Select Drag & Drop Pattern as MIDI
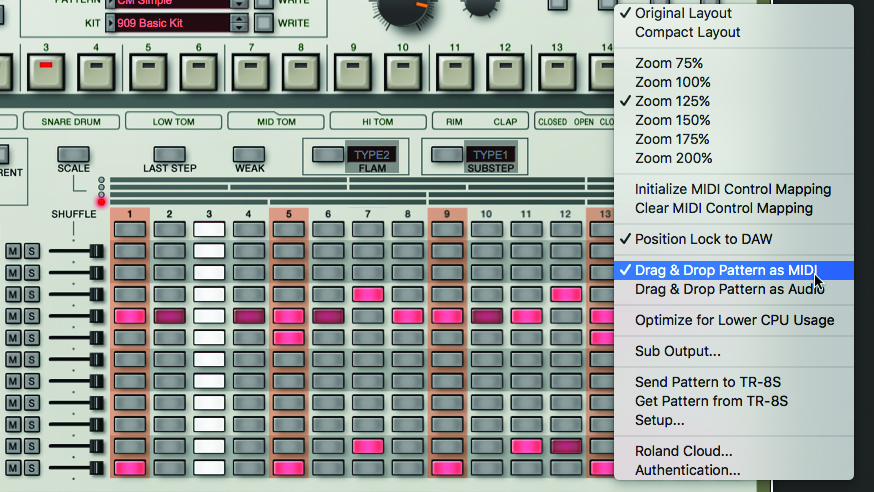Viewport: 874px width, 492px height. pyautogui.click(x=734, y=270)
